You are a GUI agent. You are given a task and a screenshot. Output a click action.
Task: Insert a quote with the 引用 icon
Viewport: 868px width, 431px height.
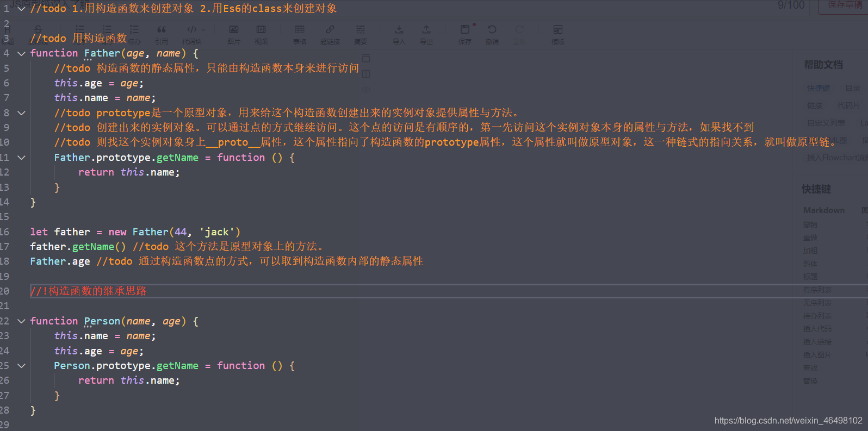pyautogui.click(x=162, y=29)
